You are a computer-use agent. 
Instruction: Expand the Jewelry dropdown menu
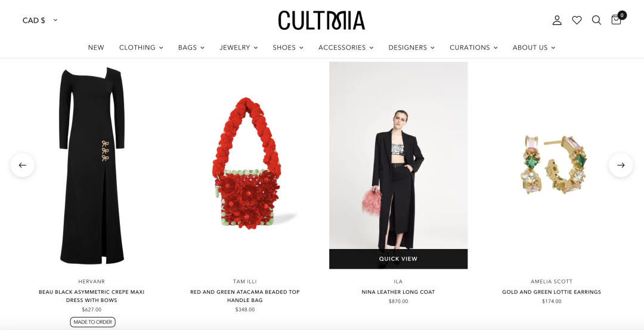239,48
